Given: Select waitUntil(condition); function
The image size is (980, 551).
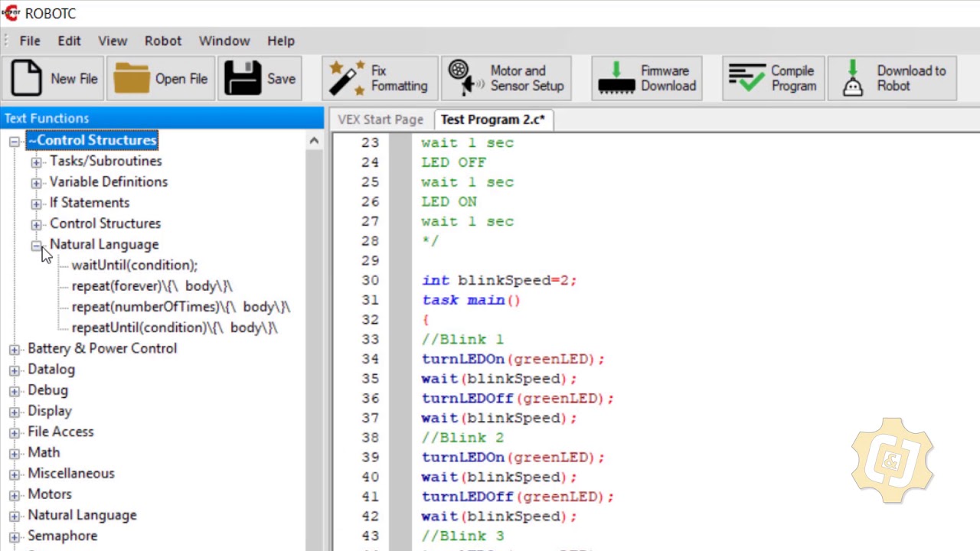Looking at the screenshot, I should (x=135, y=265).
